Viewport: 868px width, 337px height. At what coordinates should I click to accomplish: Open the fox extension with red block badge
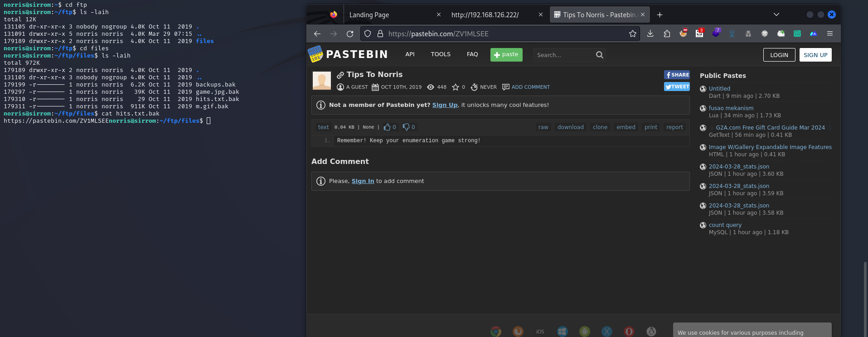pyautogui.click(x=683, y=33)
